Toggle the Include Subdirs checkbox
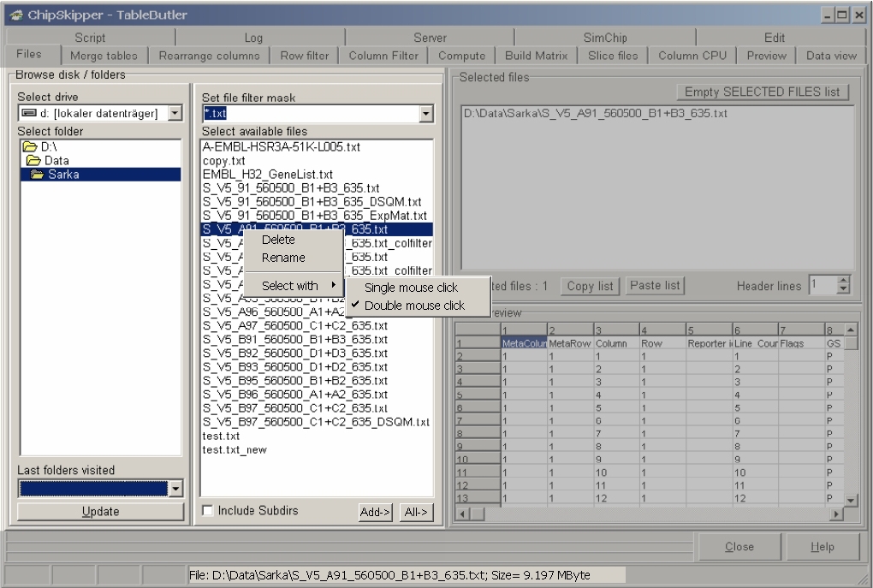873x588 pixels. [208, 511]
